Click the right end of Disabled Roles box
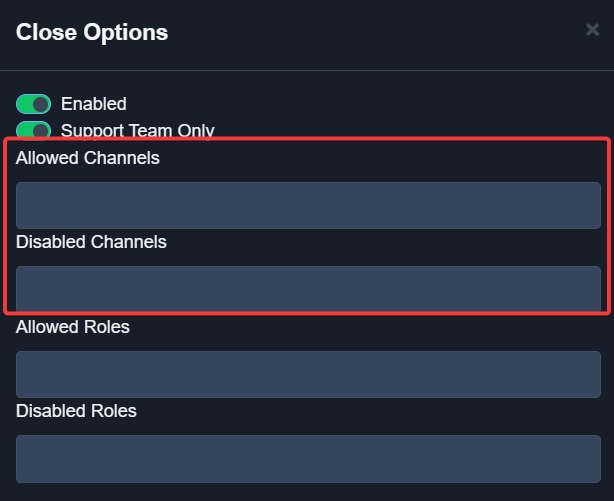This screenshot has width=614, height=501. pos(588,458)
